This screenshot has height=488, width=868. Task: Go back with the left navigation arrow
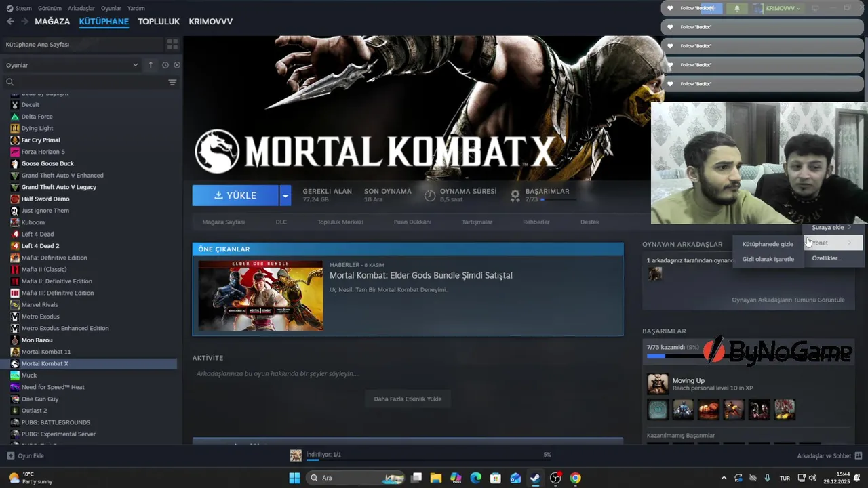tap(10, 22)
